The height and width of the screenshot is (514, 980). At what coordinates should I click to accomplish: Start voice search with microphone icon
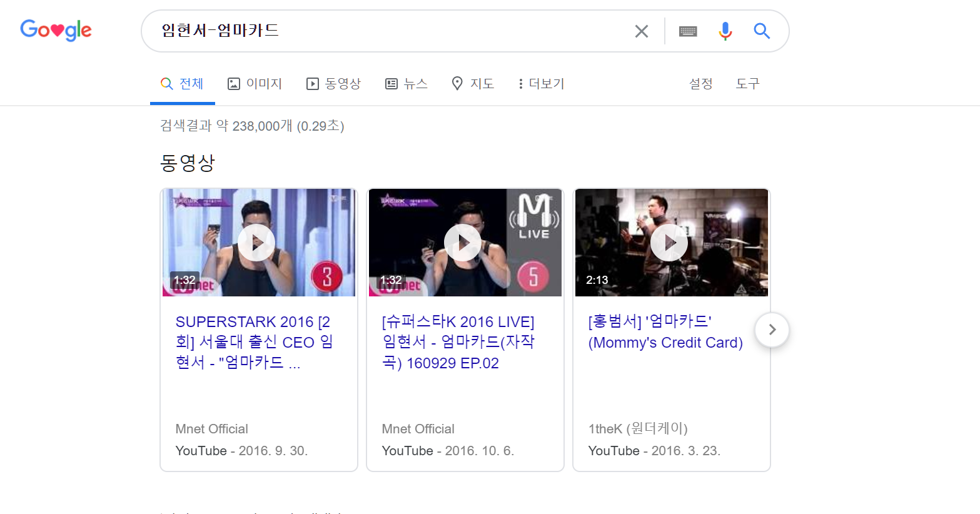[x=725, y=31]
